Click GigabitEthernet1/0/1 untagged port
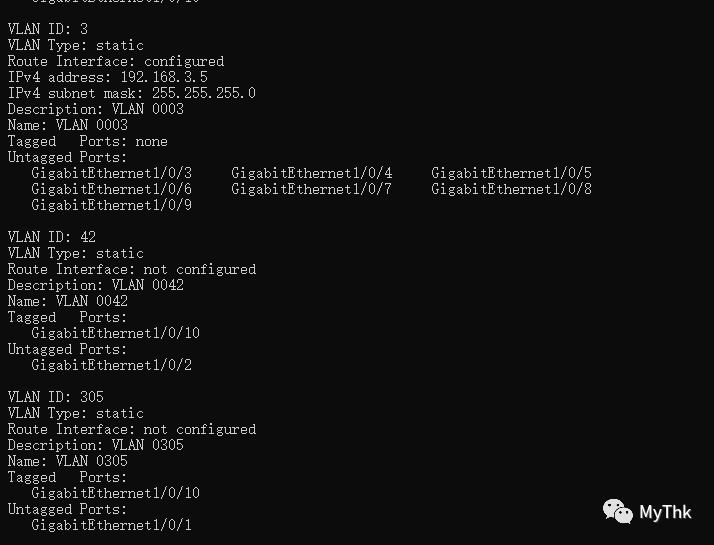The height and width of the screenshot is (545, 714). pos(112,525)
